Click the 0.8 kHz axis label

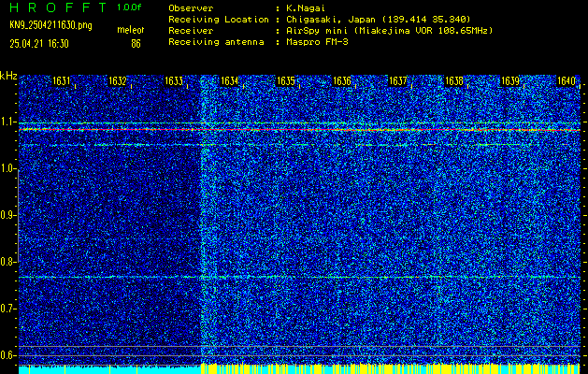pos(7,262)
